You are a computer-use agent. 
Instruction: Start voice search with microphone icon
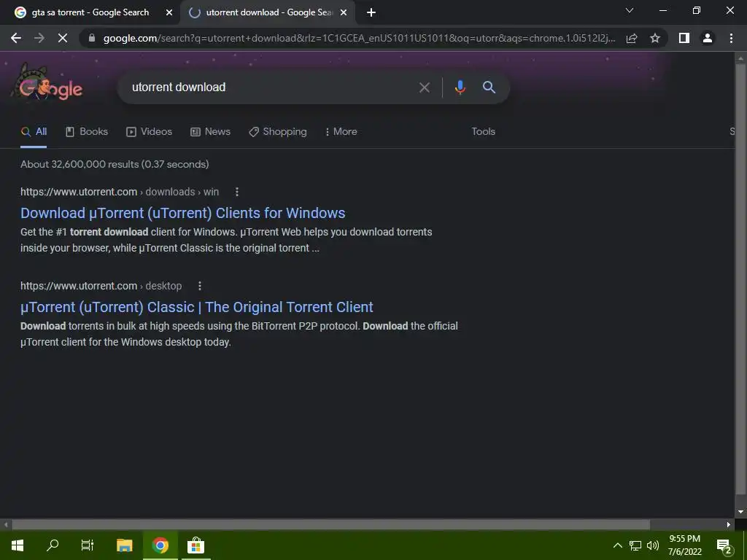click(x=460, y=87)
